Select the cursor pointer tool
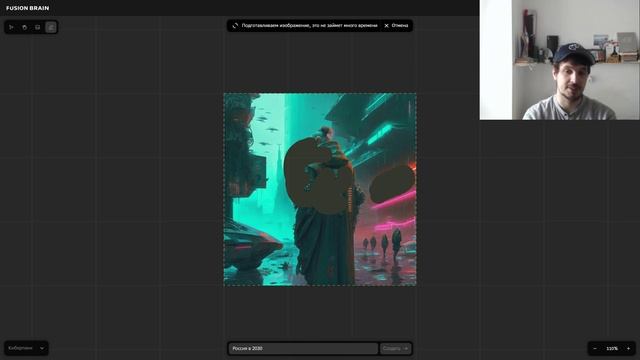 pos(11,27)
